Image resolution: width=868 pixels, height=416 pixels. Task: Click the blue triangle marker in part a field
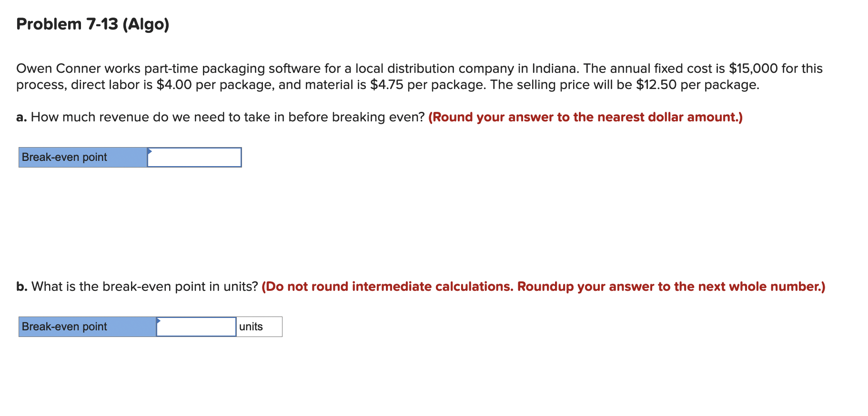coord(150,151)
